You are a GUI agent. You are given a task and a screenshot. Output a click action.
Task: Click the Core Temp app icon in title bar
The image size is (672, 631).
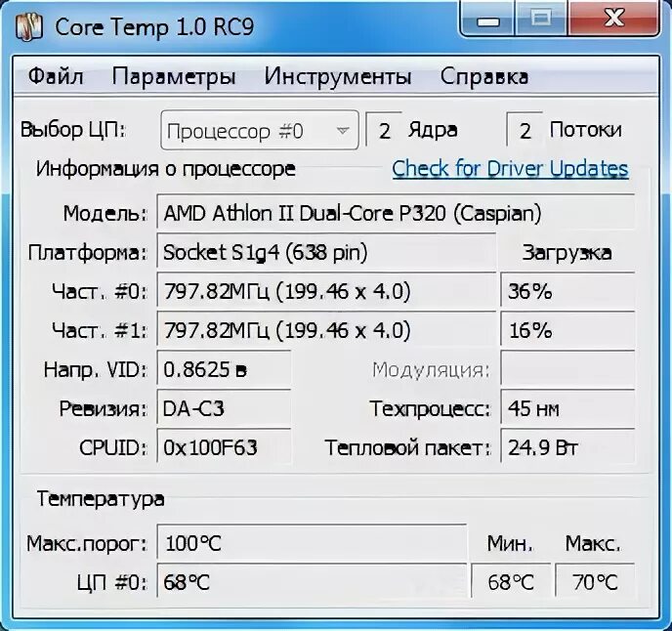coord(28,27)
